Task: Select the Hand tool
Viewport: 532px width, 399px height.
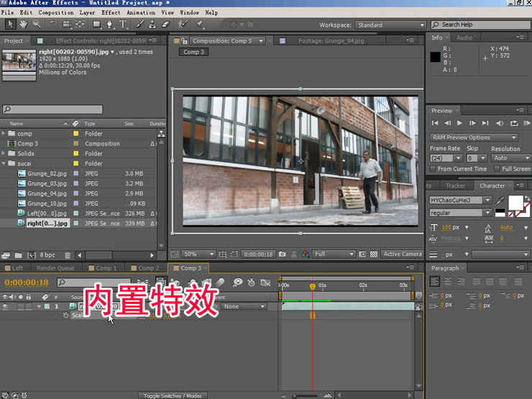Action: pos(23,24)
